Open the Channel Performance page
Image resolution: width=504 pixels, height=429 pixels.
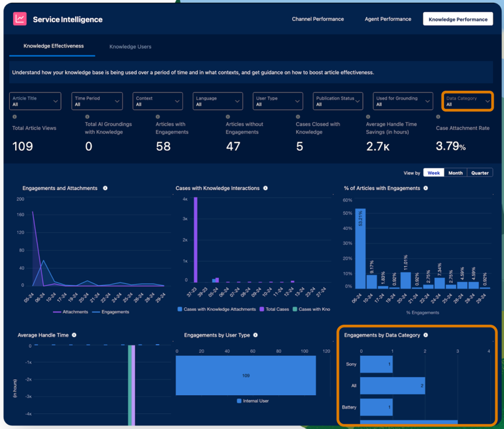coord(318,19)
